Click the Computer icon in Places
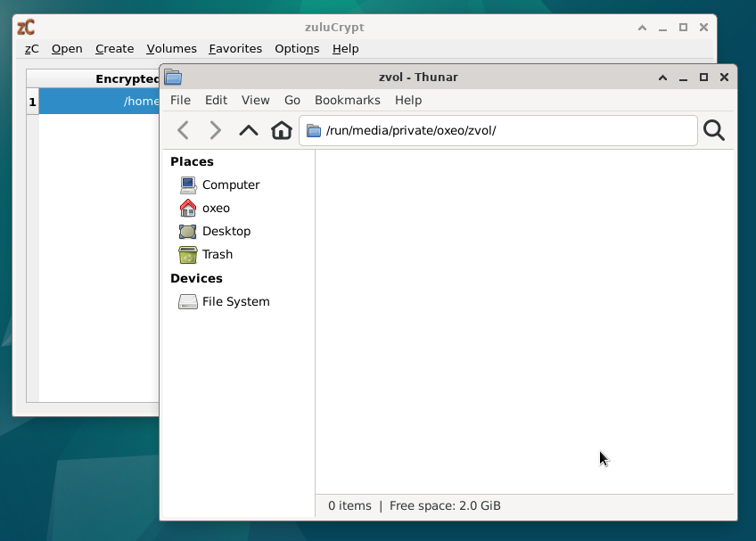 tap(187, 184)
